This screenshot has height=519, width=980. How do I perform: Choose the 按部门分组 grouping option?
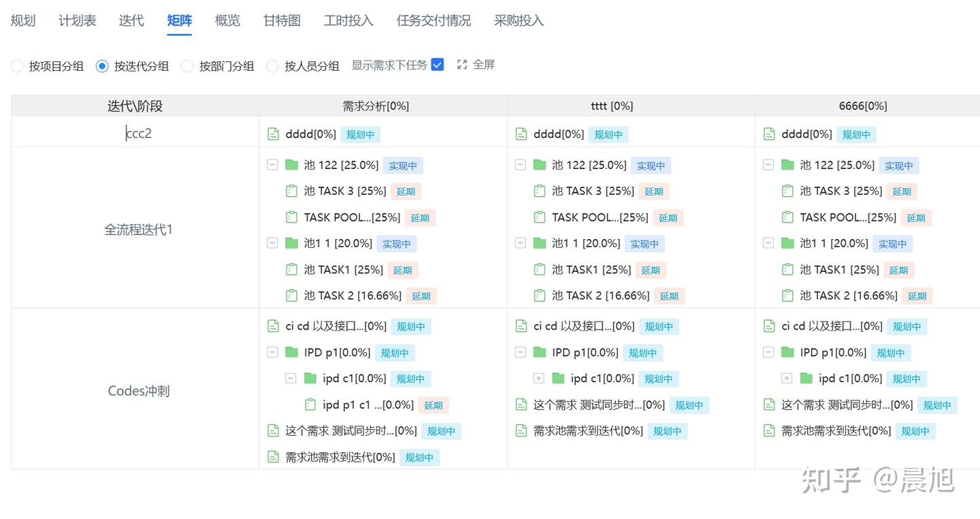pyautogui.click(x=187, y=66)
